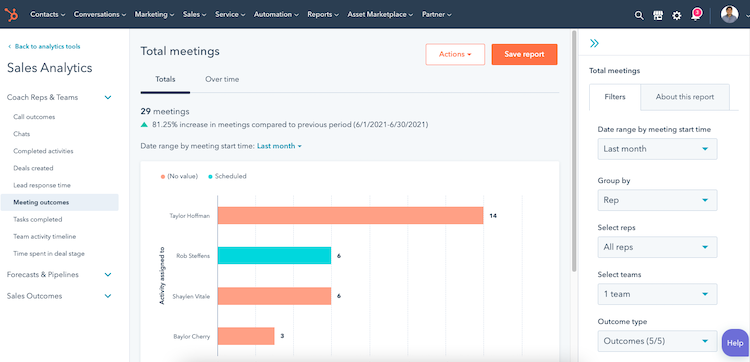Click the user avatar photo
Viewport: 750px width, 362px height.
click(x=729, y=14)
